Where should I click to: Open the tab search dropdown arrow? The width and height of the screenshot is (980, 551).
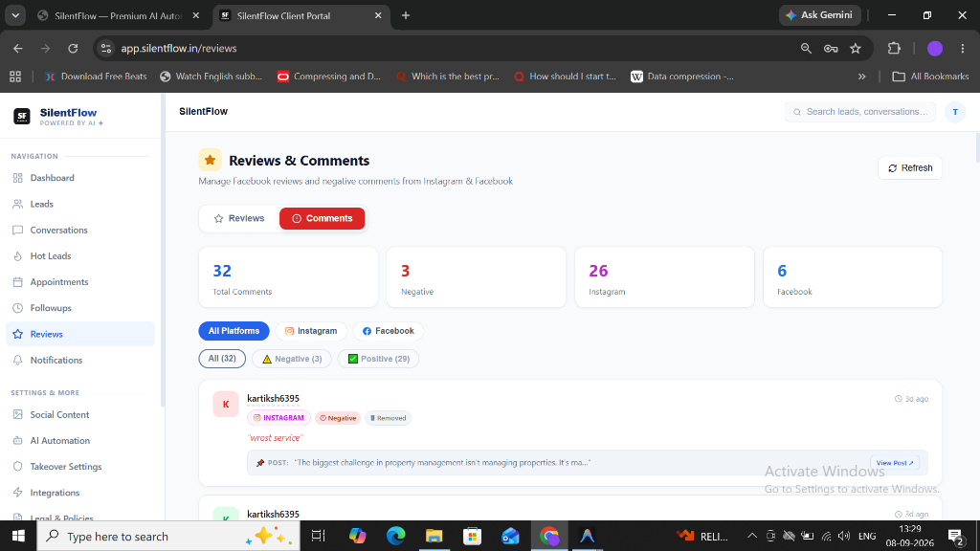click(15, 15)
